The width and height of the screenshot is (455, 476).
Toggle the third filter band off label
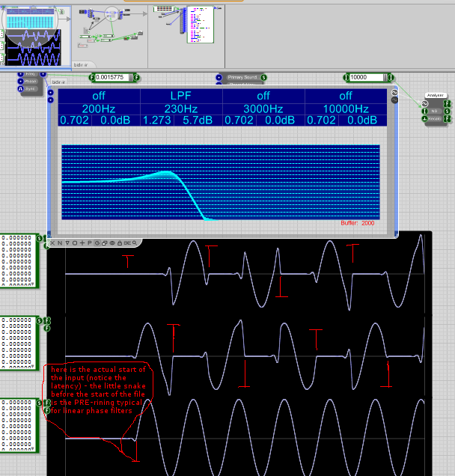click(263, 96)
